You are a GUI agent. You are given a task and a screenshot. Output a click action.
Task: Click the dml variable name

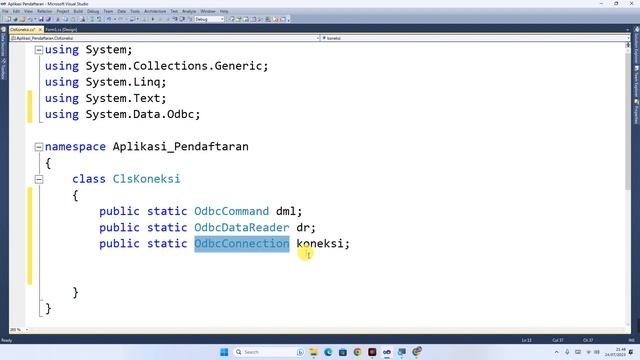pyautogui.click(x=286, y=211)
